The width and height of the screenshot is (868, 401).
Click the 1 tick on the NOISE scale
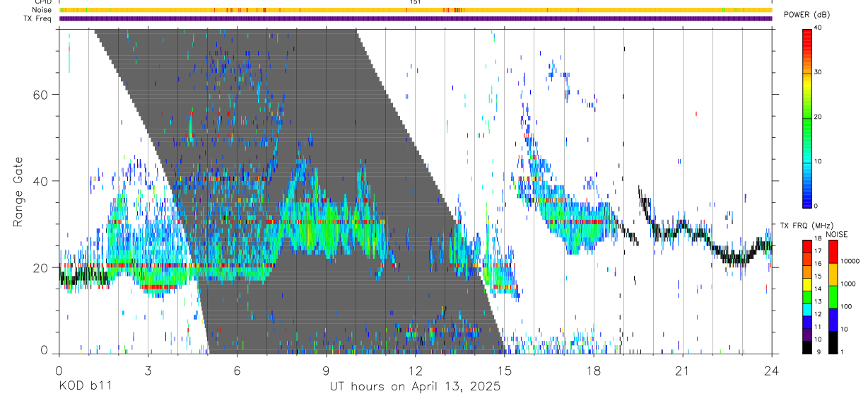842,352
